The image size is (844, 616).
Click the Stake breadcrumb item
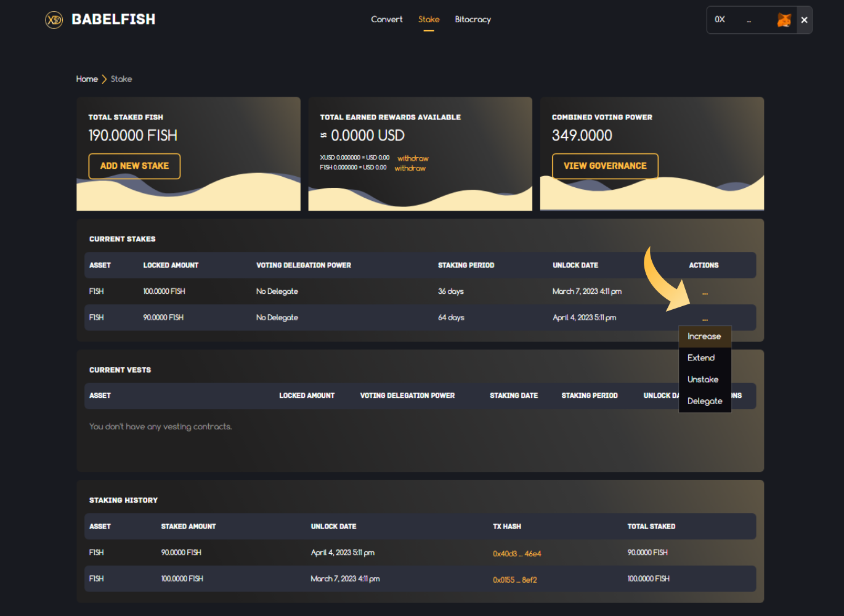point(121,79)
